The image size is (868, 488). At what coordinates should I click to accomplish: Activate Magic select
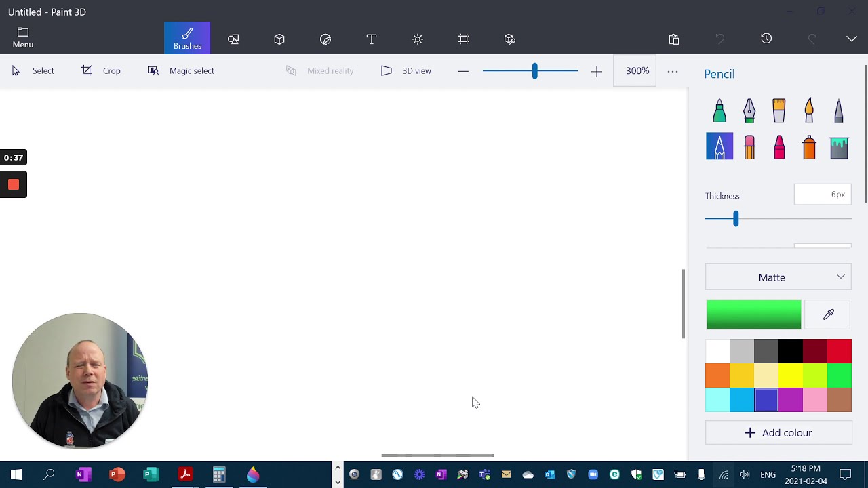coord(180,70)
